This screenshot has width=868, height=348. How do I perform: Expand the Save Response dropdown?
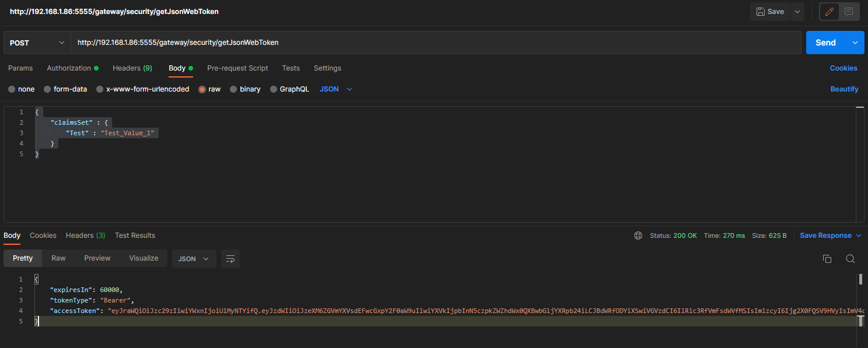point(858,235)
